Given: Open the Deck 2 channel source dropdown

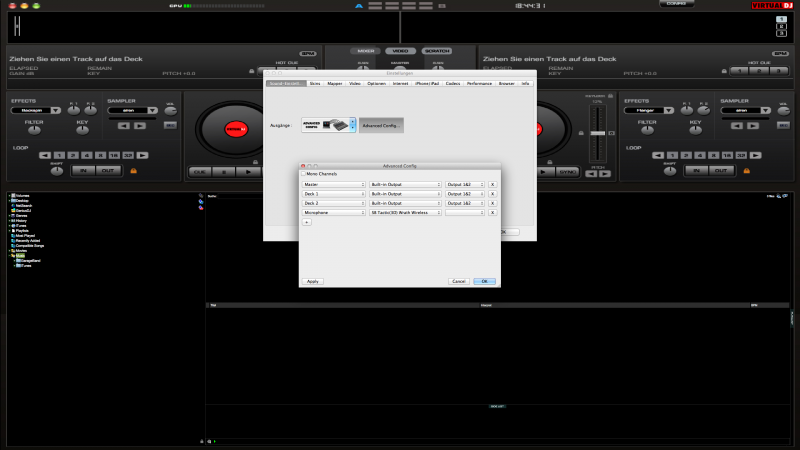Looking at the screenshot, I should 334,203.
